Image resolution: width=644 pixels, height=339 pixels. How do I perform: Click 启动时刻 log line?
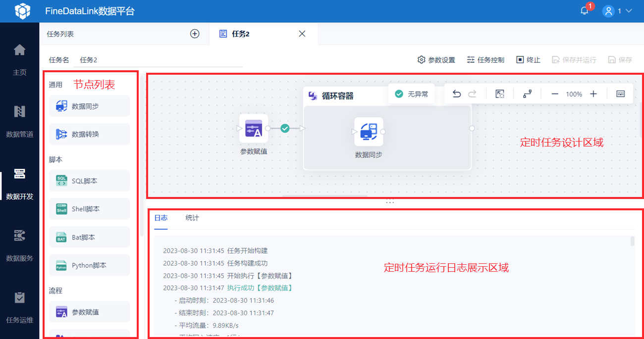coord(224,300)
